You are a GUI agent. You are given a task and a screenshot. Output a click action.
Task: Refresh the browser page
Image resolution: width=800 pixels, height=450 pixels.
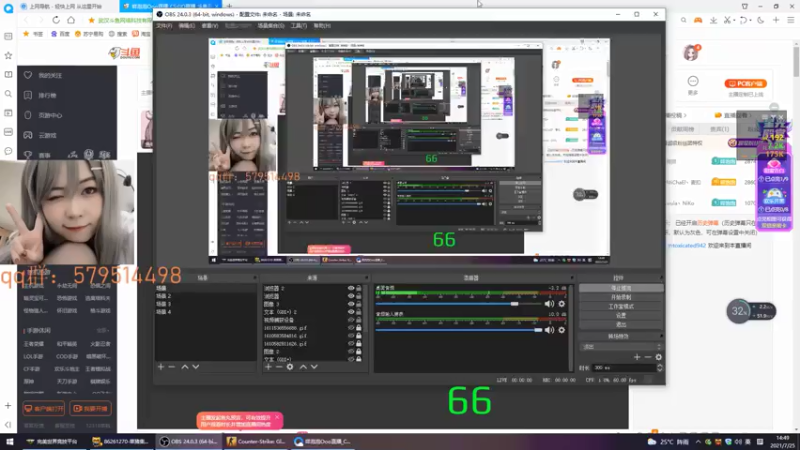[56, 20]
